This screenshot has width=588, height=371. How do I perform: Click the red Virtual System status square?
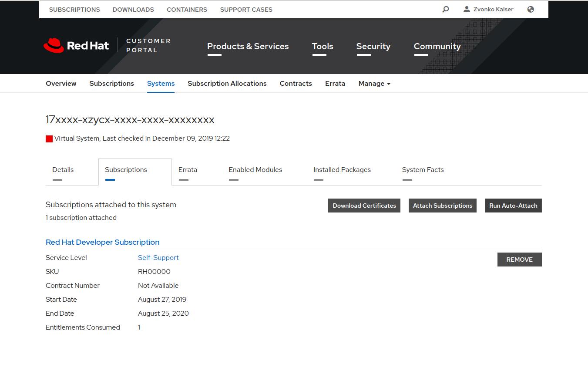click(x=49, y=138)
